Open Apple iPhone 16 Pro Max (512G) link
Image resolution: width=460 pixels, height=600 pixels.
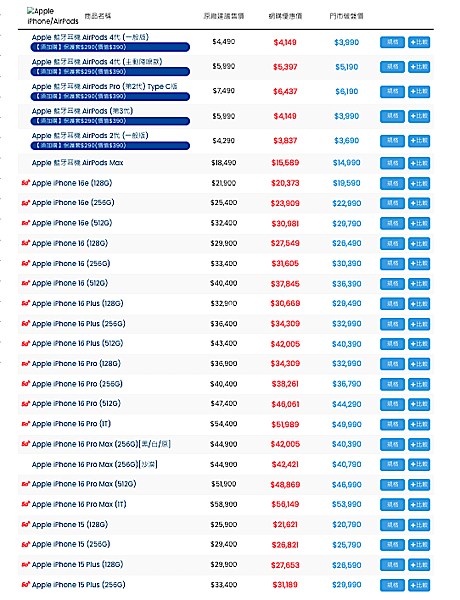[x=84, y=484]
